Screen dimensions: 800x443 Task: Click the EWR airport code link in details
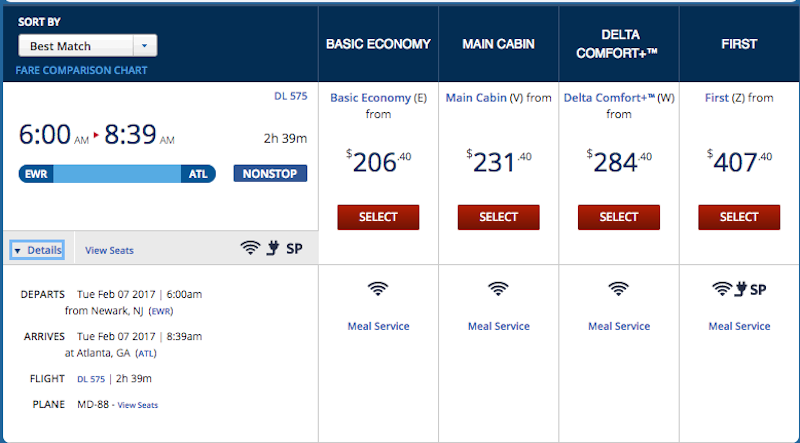[161, 311]
